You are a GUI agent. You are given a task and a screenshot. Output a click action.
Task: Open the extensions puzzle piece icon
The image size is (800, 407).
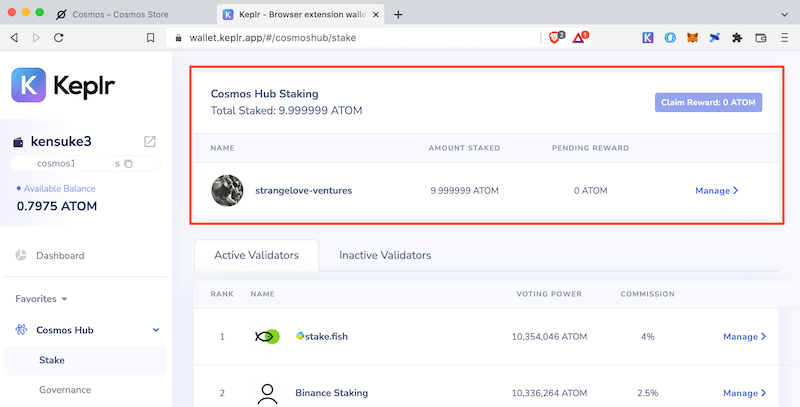(737, 38)
